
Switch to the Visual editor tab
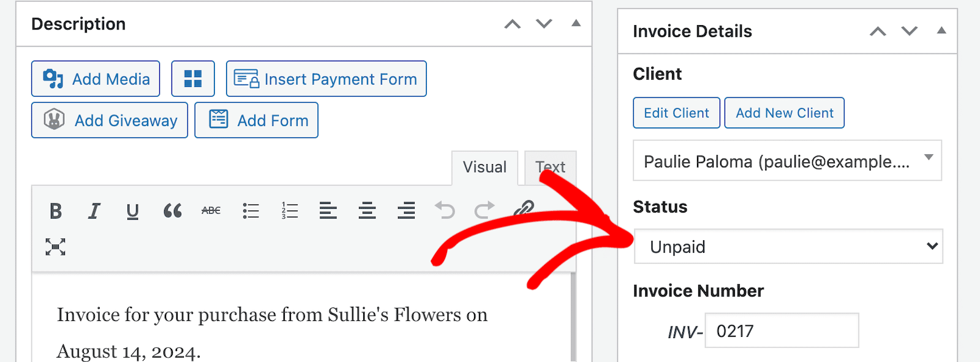click(x=484, y=167)
